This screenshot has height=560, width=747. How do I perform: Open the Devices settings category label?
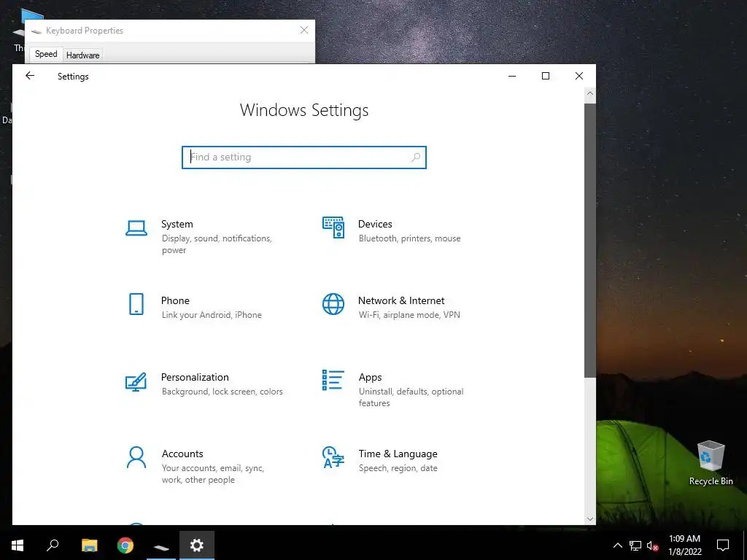tap(375, 224)
